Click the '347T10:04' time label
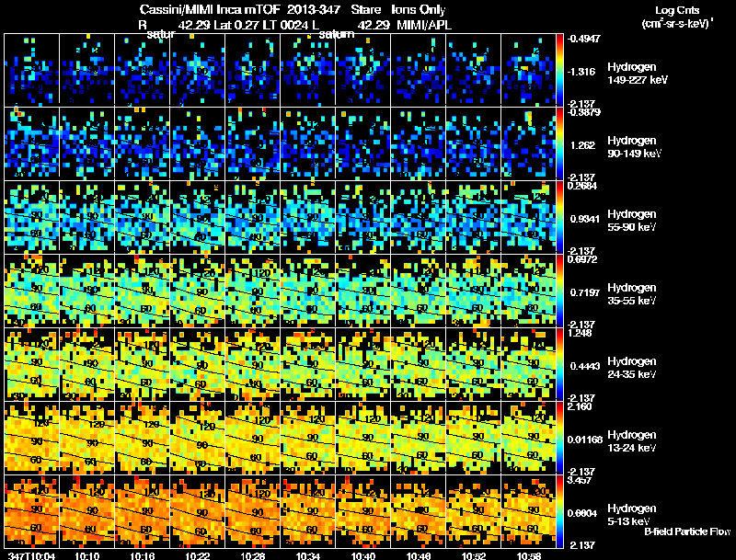736x560 pixels. tap(31, 555)
